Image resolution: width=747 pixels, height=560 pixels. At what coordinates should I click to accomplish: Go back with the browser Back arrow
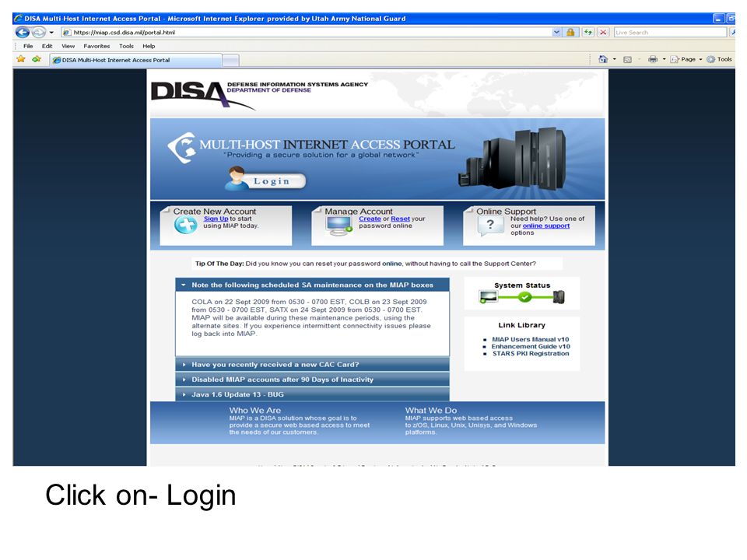(x=22, y=33)
